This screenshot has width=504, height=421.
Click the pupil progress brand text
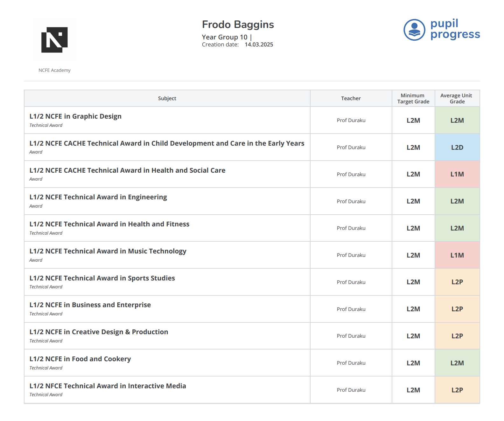455,29
